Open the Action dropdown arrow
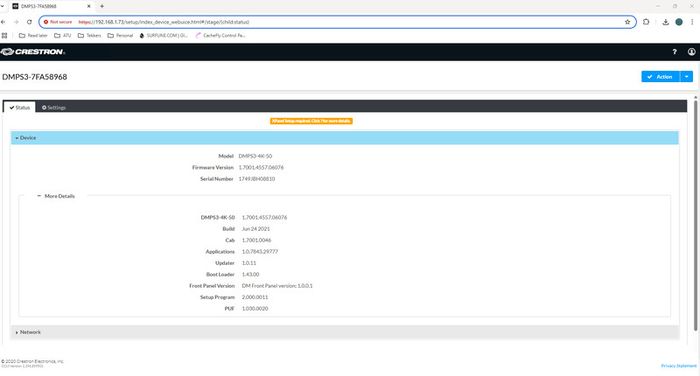This screenshot has width=700, height=376. [x=686, y=77]
